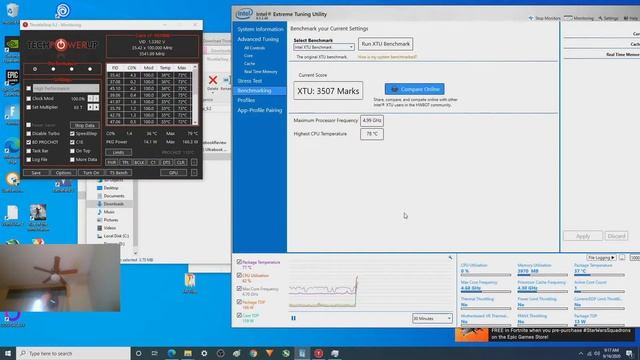Toggle the Disable Turbo checkbox
The width and height of the screenshot is (640, 360).
tap(29, 133)
